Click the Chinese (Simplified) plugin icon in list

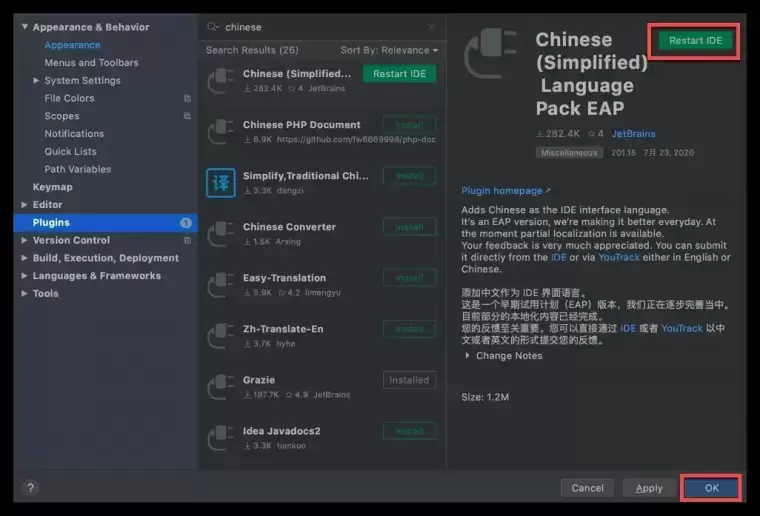(221, 80)
